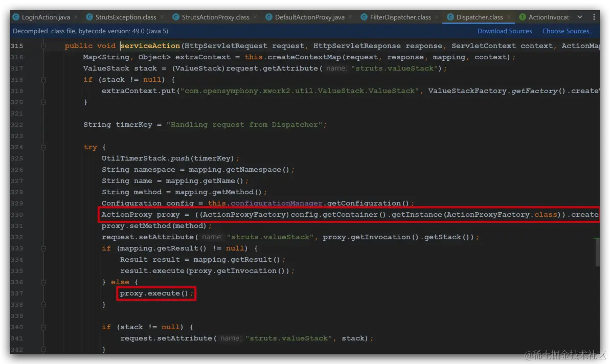Close the FilterDispatcher.class tab
This screenshot has width=610, height=364.
[437, 17]
